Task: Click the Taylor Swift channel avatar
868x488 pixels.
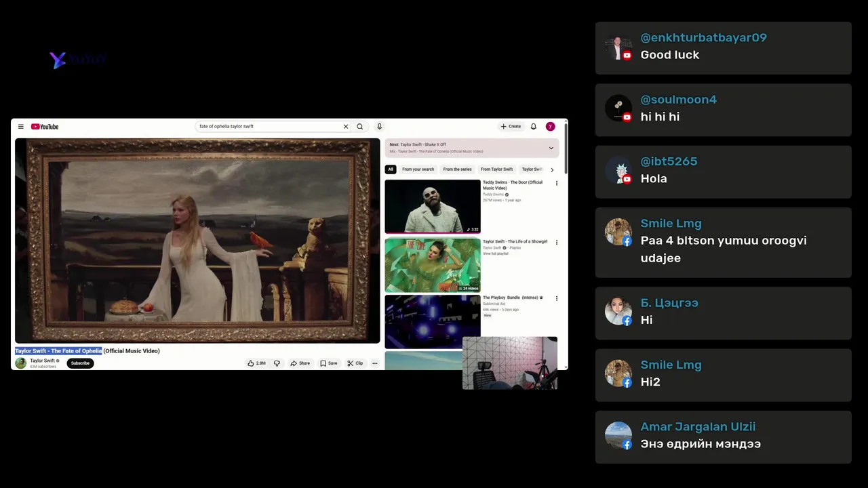Action: click(21, 363)
